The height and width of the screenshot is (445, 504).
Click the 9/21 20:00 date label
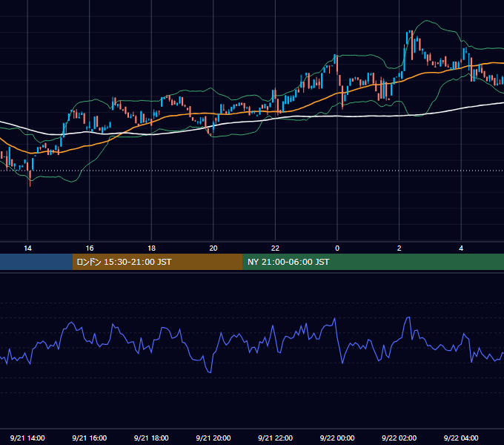(213, 438)
